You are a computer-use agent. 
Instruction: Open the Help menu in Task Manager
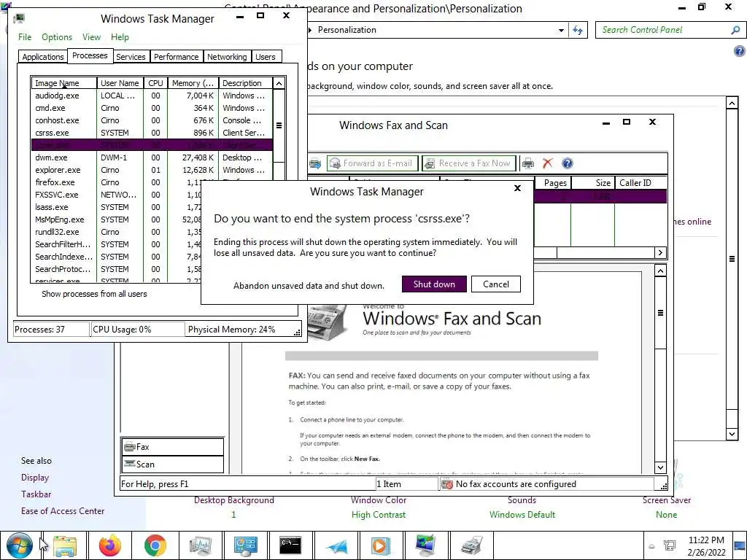tap(120, 37)
